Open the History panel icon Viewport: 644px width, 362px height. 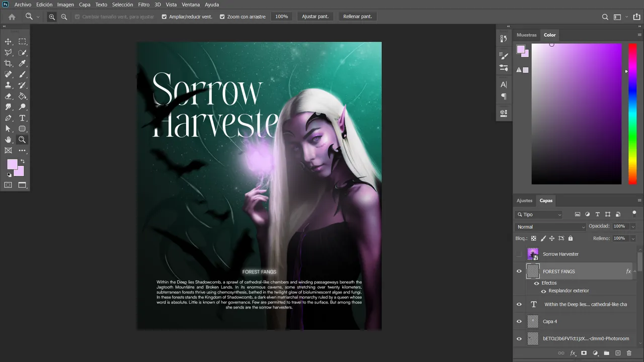[x=504, y=38]
